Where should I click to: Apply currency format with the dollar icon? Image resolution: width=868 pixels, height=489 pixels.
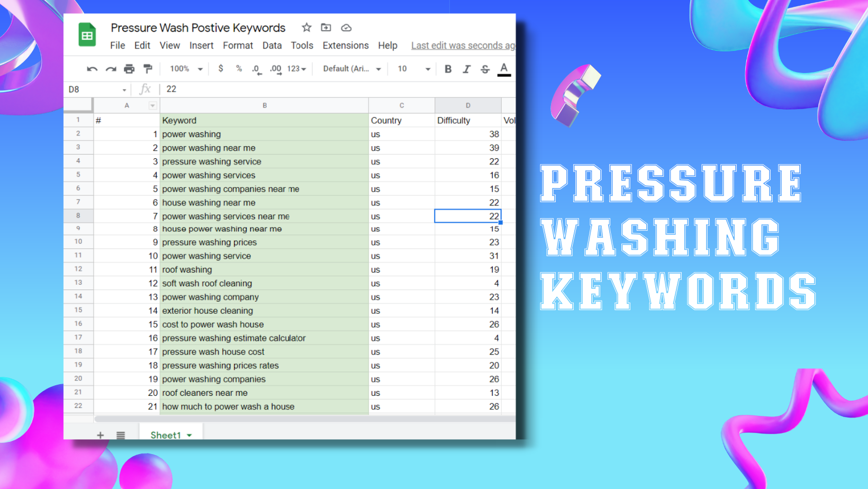coord(221,69)
